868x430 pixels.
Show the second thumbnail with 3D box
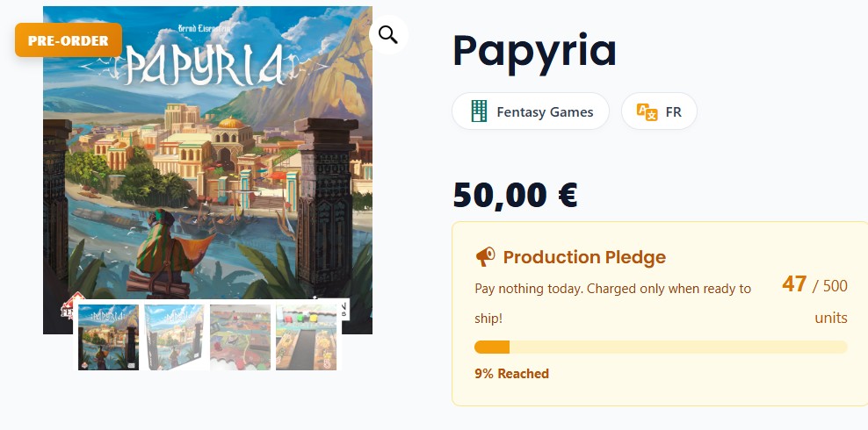174,337
